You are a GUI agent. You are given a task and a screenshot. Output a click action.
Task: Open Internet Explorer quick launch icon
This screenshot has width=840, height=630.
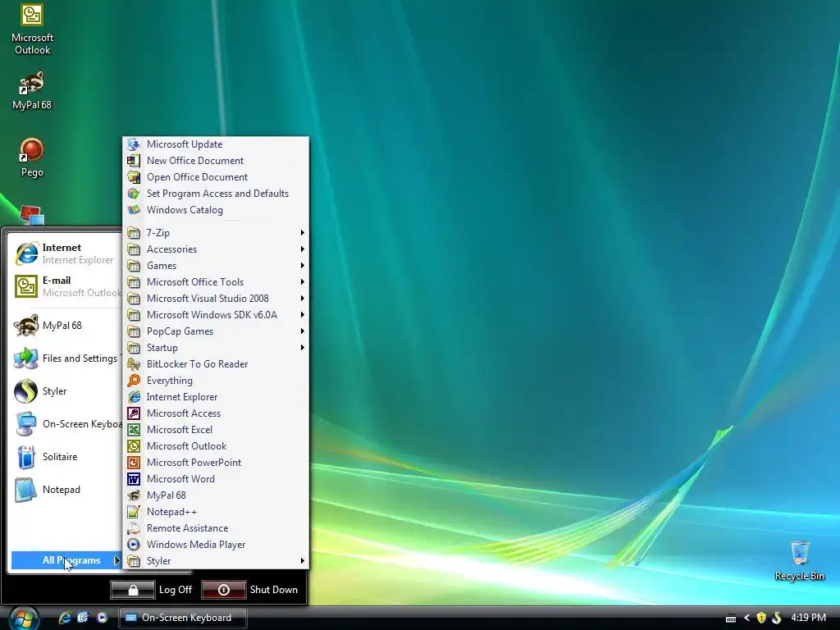(65, 618)
